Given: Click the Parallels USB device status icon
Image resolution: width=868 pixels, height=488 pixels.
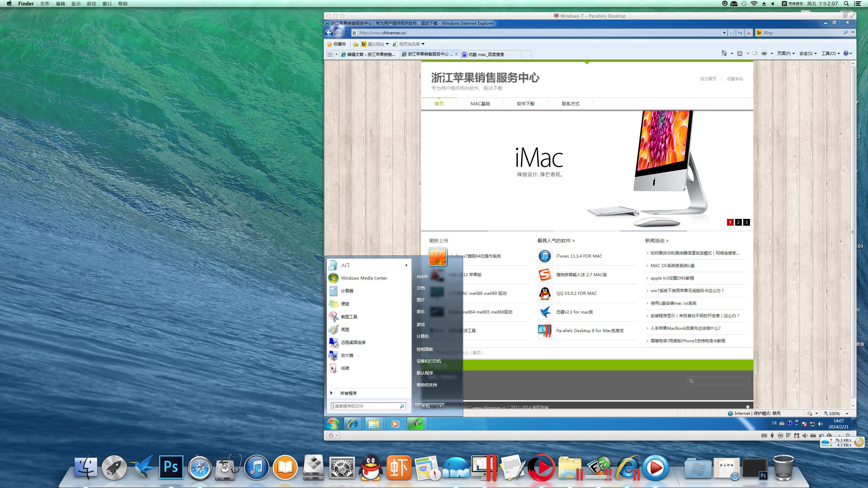Looking at the screenshot, I should click(x=772, y=435).
